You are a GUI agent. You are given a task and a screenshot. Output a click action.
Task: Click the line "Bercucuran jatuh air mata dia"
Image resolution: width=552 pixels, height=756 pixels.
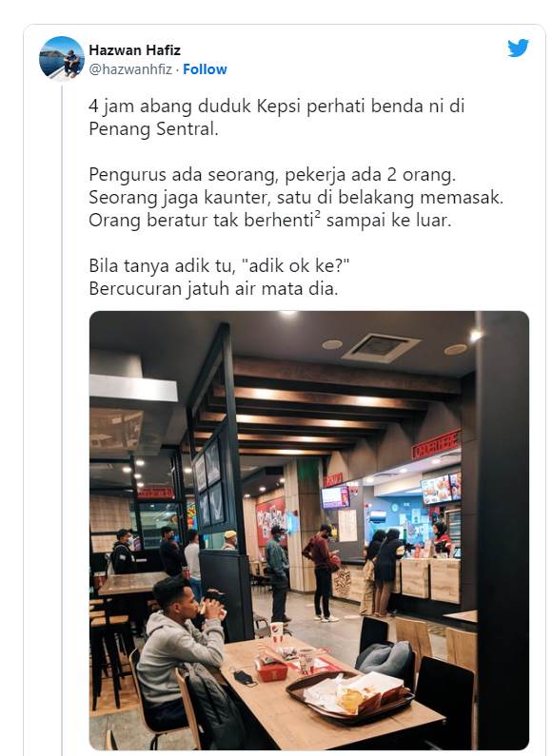pos(213,289)
